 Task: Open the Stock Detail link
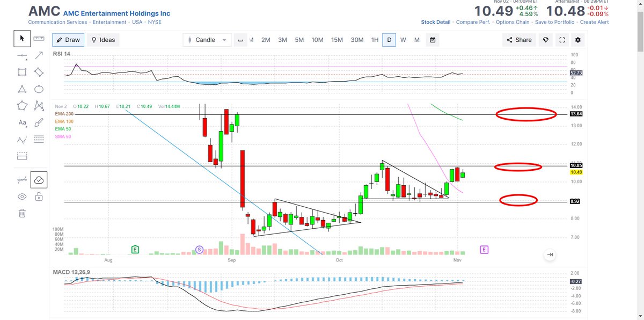pyautogui.click(x=436, y=22)
